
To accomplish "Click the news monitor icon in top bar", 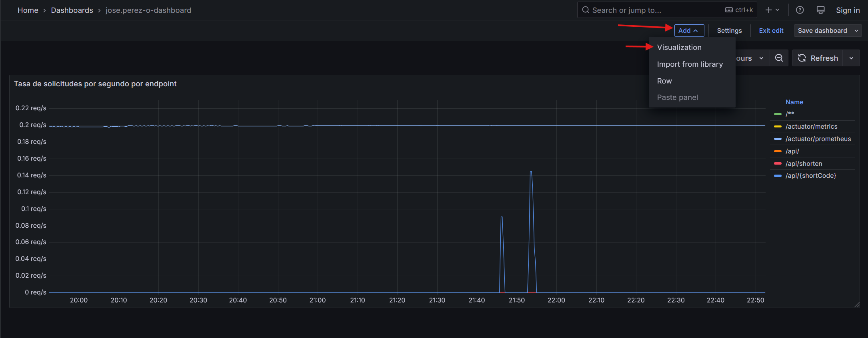I will coord(820,10).
